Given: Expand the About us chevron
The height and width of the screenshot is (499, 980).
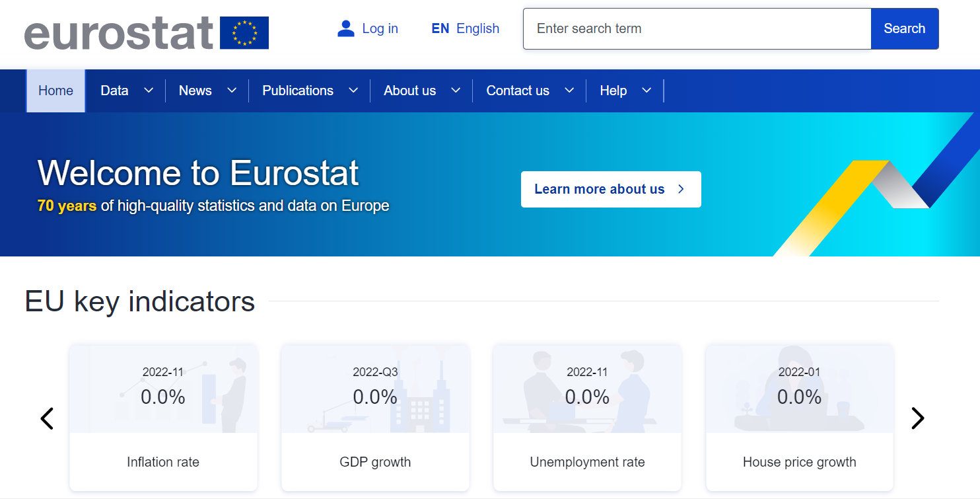Looking at the screenshot, I should tap(456, 91).
